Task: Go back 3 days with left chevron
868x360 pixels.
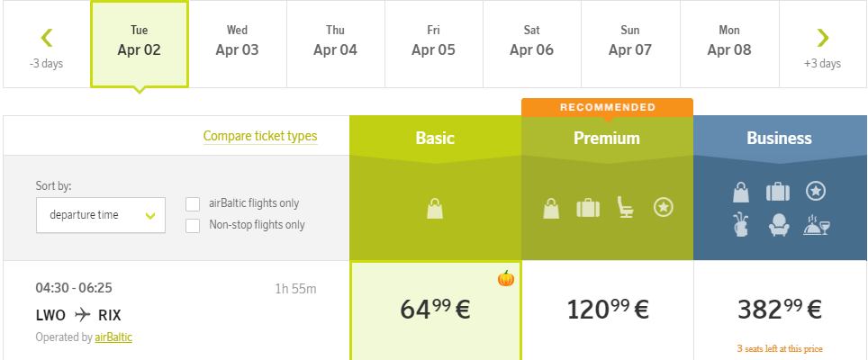Action: point(47,44)
